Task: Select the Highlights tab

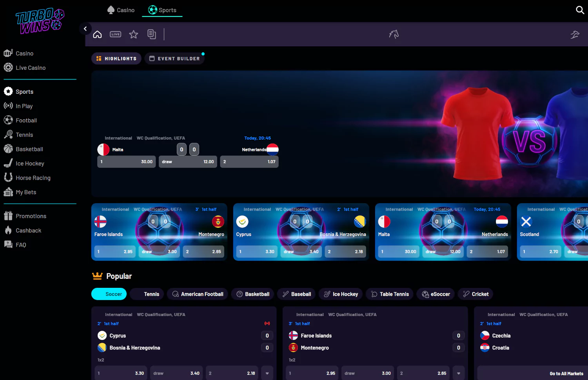Action: coord(116,58)
